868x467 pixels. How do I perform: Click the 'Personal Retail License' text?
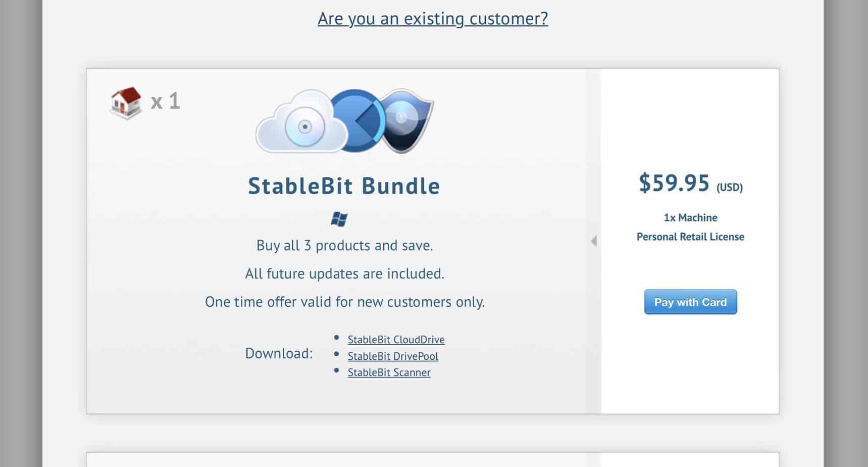click(x=690, y=237)
